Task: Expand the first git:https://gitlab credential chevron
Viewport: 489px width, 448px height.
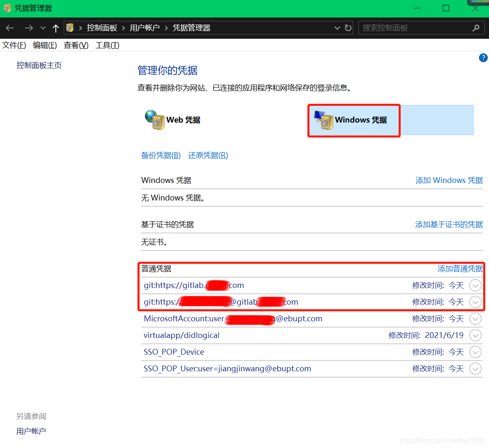Action: coord(475,285)
